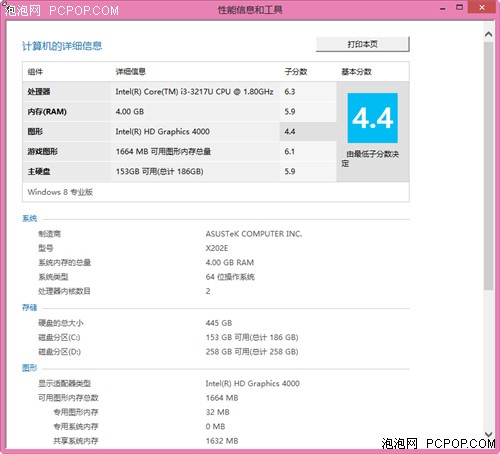
Task: Select the 处理器 processor row
Action: point(179,92)
